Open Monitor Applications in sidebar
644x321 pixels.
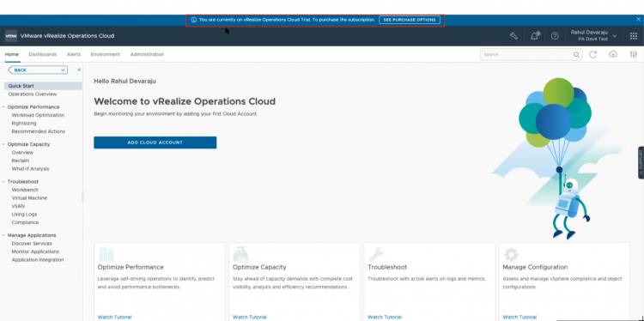click(35, 251)
